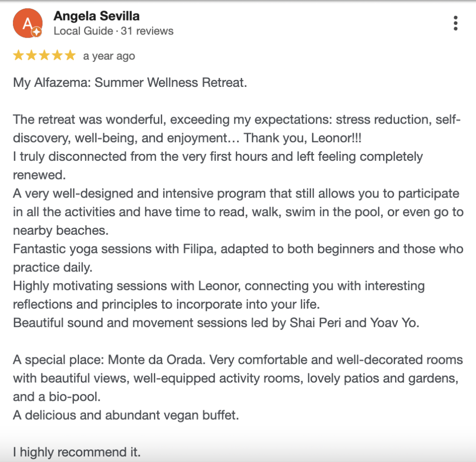
Task: Click the first rating star
Action: (x=19, y=56)
